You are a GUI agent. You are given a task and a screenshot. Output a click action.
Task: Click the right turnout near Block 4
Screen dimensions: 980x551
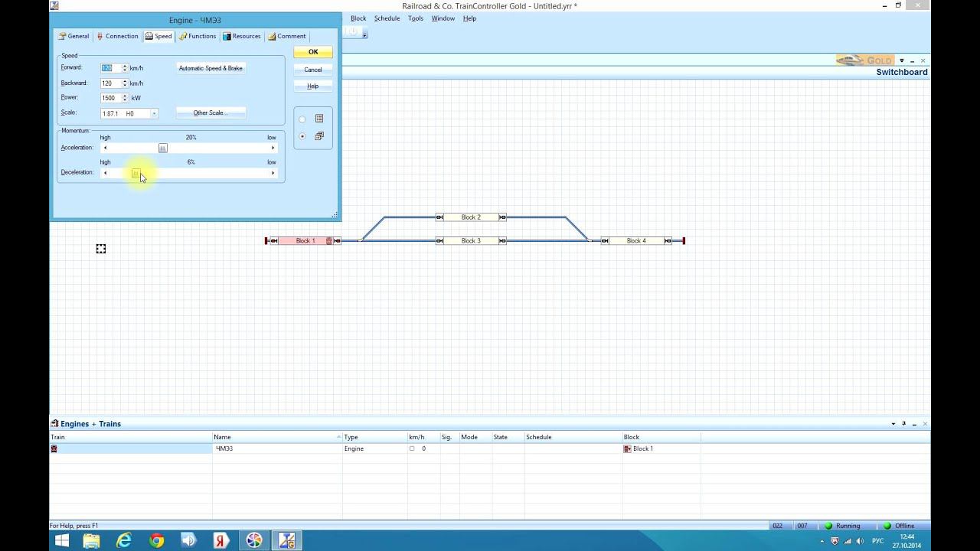click(589, 240)
